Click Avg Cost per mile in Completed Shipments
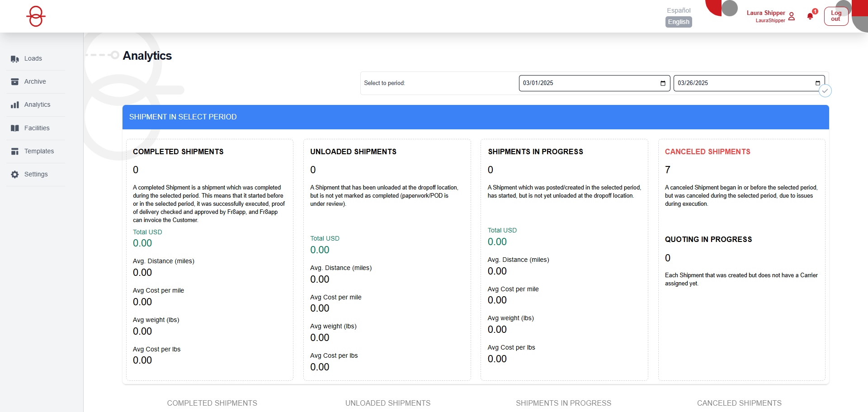This screenshot has height=412, width=868. [158, 290]
